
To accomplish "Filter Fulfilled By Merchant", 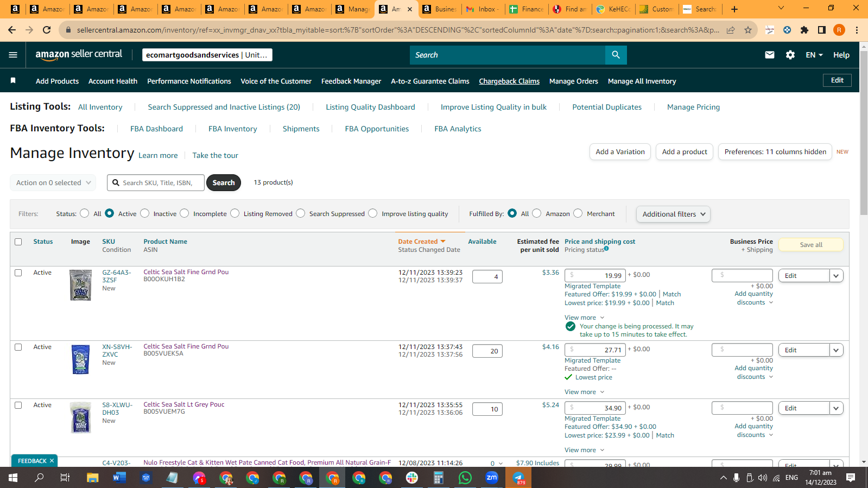I will point(578,213).
